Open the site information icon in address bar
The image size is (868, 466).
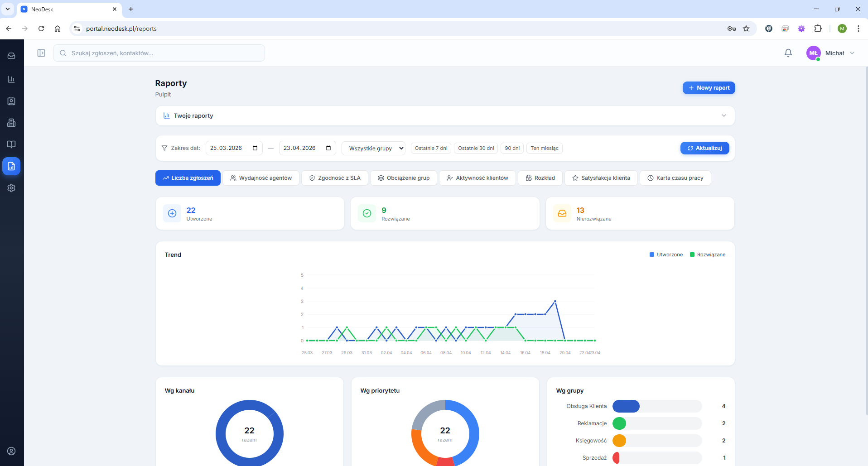tap(77, 29)
